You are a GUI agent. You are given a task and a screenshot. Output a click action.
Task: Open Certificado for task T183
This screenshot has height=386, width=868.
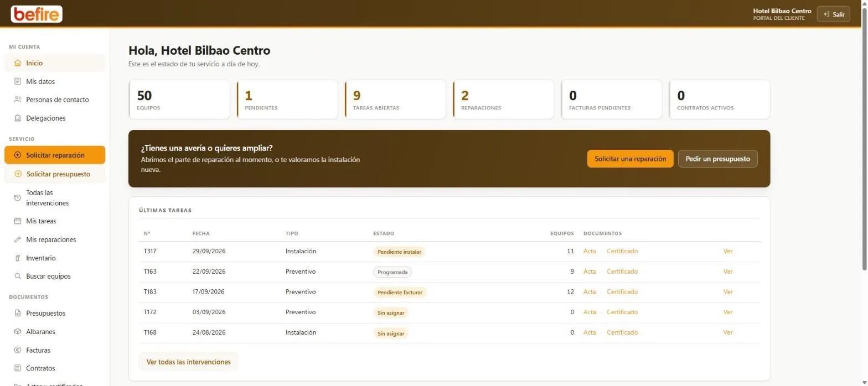point(622,291)
